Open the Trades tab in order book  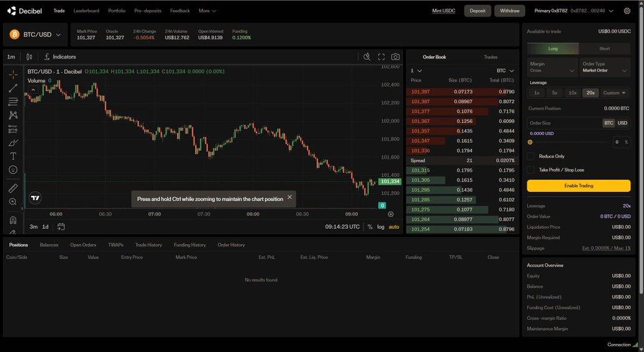pos(490,57)
